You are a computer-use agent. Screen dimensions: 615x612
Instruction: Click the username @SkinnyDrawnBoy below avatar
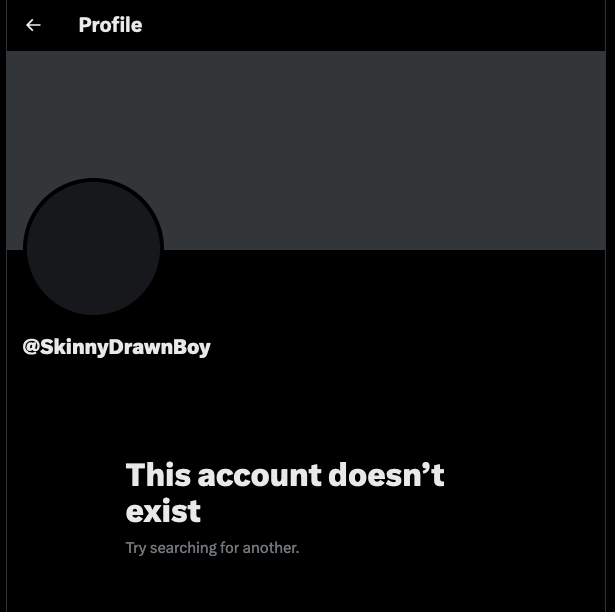(116, 347)
